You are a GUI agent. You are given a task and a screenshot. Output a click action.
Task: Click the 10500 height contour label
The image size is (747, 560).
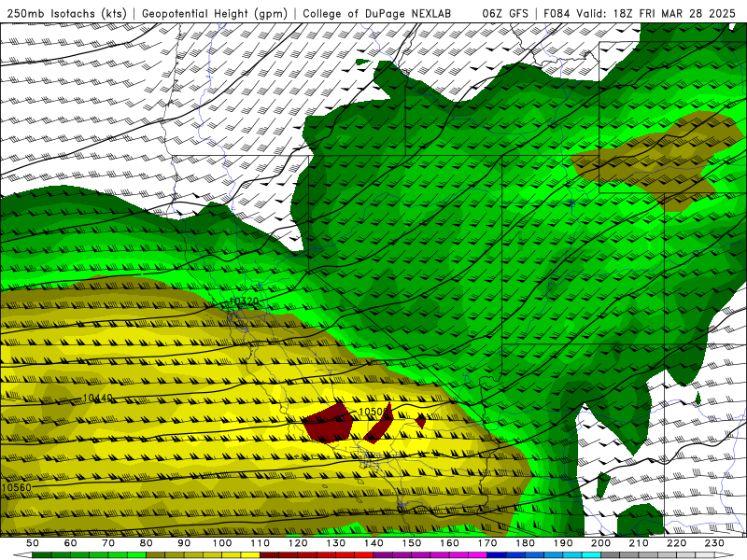point(373,412)
